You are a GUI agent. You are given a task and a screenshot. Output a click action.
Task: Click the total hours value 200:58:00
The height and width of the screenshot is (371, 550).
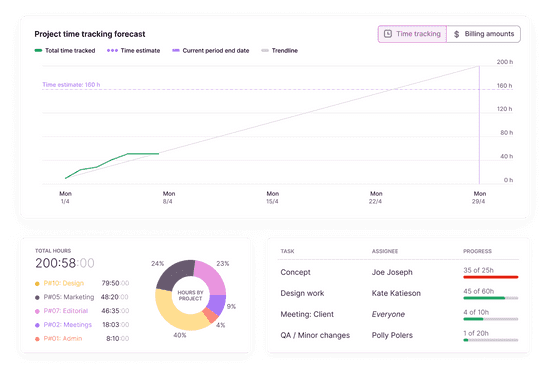tap(65, 263)
